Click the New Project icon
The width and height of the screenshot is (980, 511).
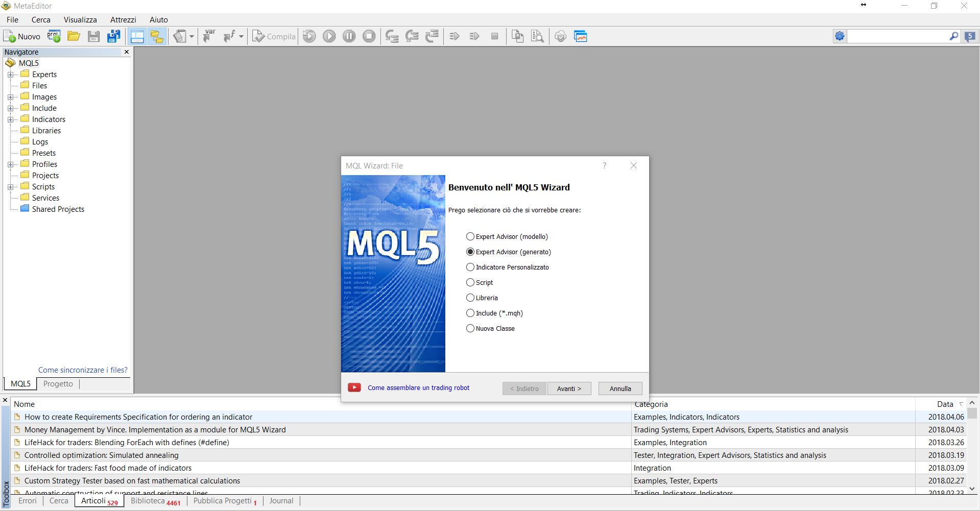coord(54,36)
